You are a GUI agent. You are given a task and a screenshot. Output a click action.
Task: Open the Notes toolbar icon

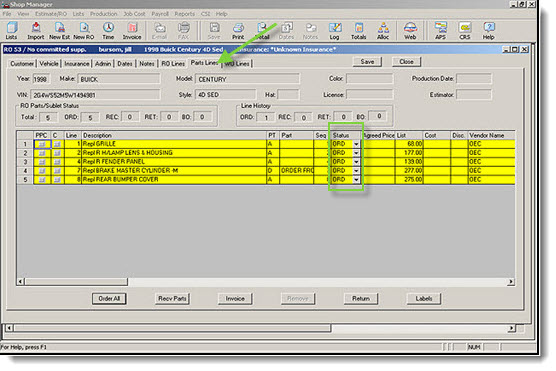(x=310, y=31)
